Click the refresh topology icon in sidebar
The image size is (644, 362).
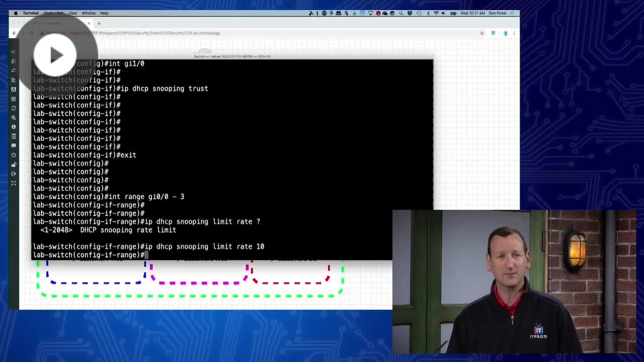coord(14,108)
